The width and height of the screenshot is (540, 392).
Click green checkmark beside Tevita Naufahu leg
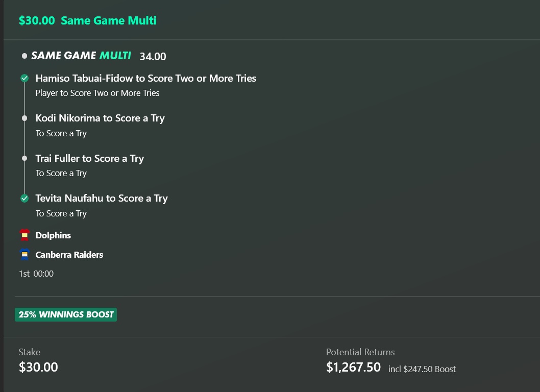(x=24, y=198)
